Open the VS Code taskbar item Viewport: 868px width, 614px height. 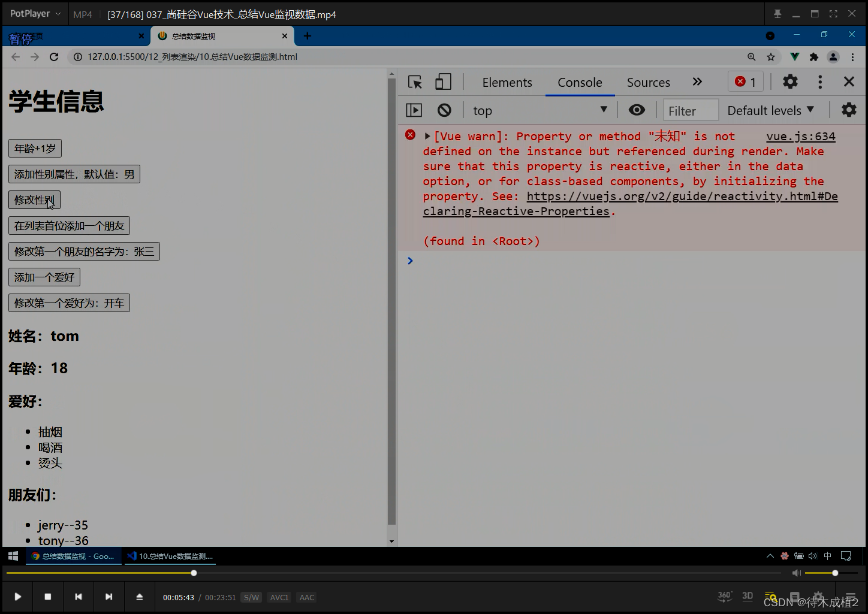170,556
